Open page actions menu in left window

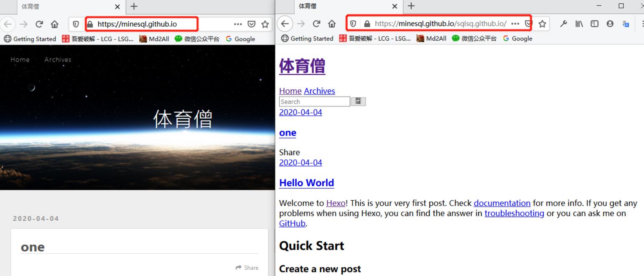(x=238, y=24)
